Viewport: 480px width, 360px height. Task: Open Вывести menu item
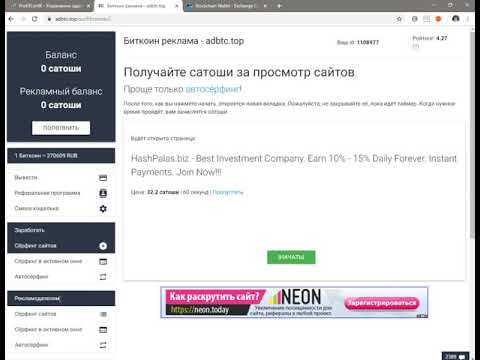tap(61, 178)
